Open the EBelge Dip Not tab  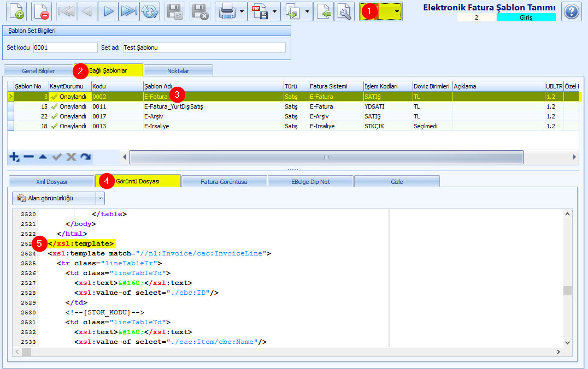(310, 182)
